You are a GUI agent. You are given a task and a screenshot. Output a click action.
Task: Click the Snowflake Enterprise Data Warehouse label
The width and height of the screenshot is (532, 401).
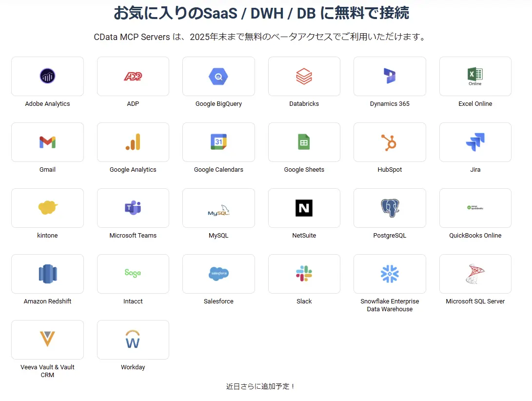[390, 305]
